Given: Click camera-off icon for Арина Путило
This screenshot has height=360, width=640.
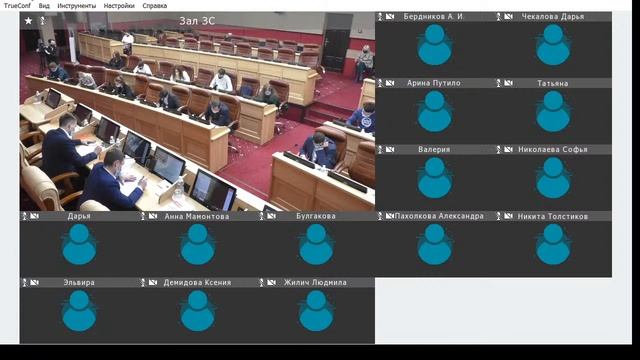Looking at the screenshot, I should click(x=390, y=83).
